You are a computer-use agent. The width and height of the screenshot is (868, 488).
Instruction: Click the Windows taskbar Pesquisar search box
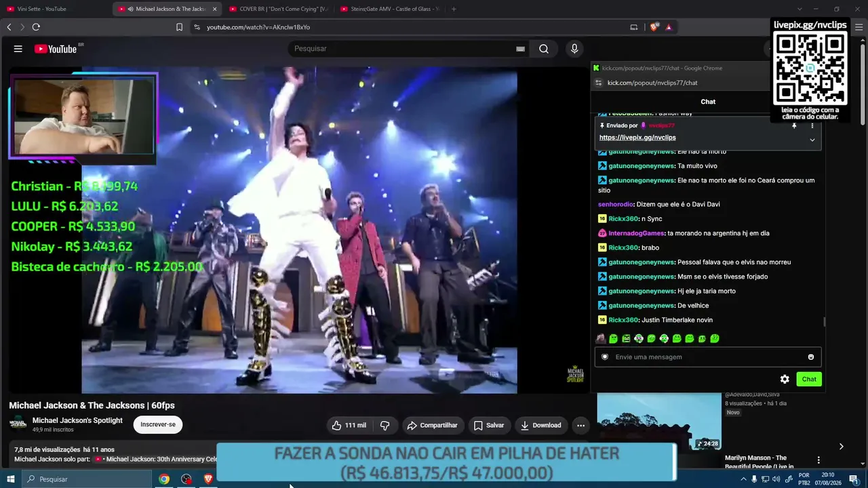87,479
